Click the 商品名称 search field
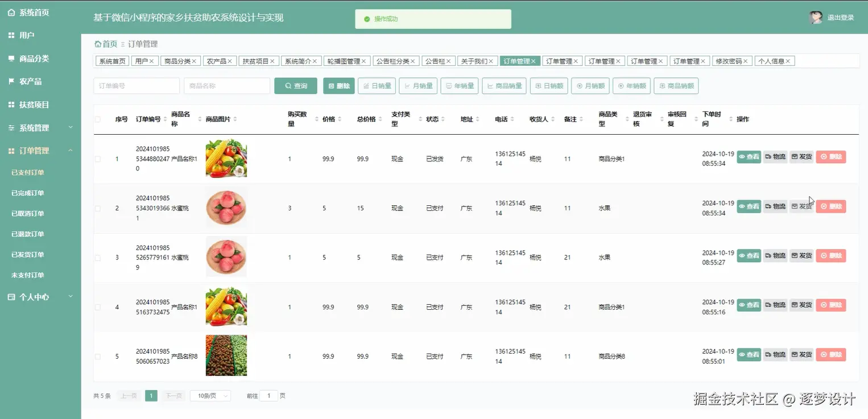The width and height of the screenshot is (868, 419). click(x=227, y=86)
